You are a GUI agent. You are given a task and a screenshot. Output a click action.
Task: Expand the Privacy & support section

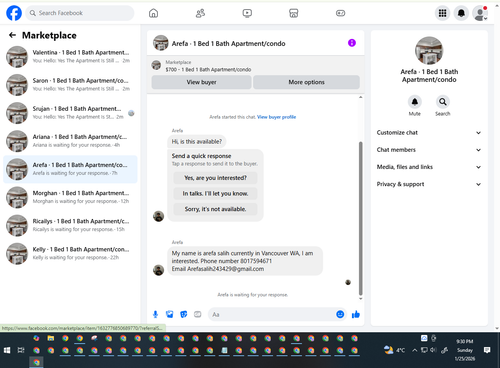coord(429,184)
